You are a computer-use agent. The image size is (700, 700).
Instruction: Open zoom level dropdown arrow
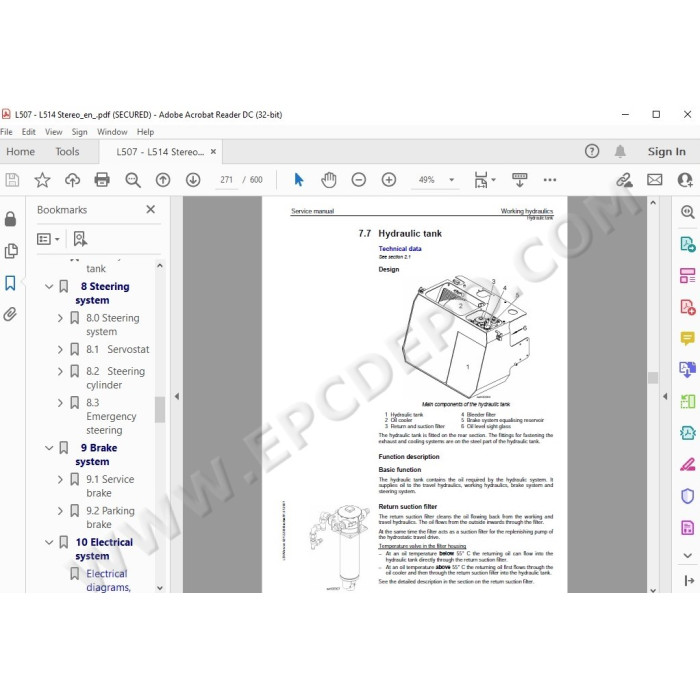(451, 180)
